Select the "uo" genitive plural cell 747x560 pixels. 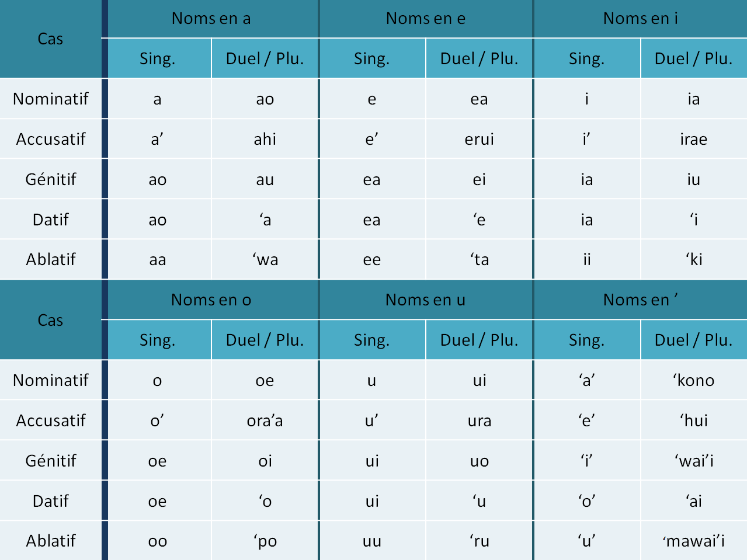[480, 461]
